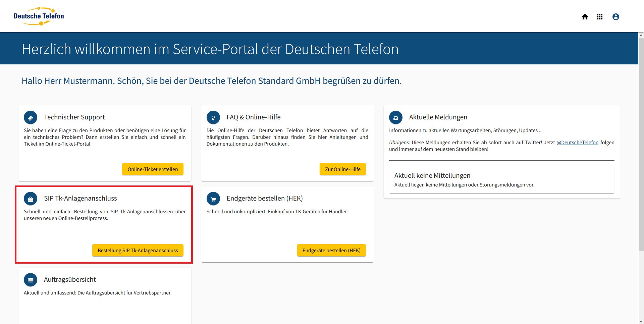Click the Aktuelle Meldungen inbox icon

click(x=396, y=118)
